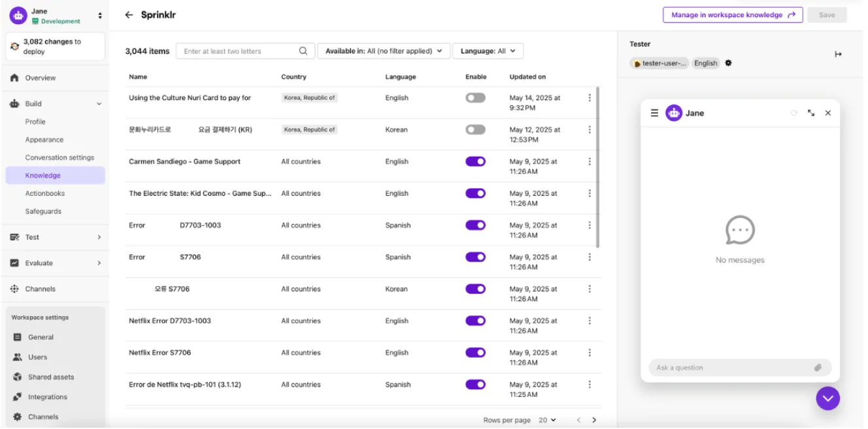868x429 pixels.
Task: Close the Jane chat widget
Action: coord(828,113)
